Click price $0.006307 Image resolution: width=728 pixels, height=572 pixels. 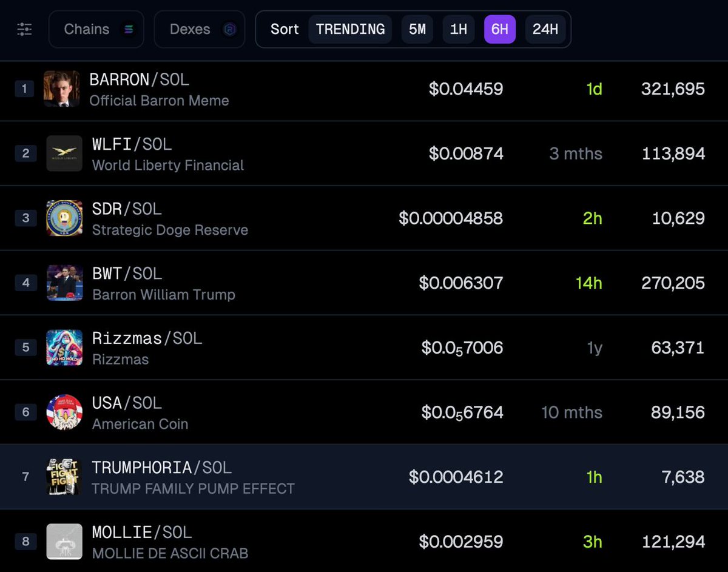(461, 283)
